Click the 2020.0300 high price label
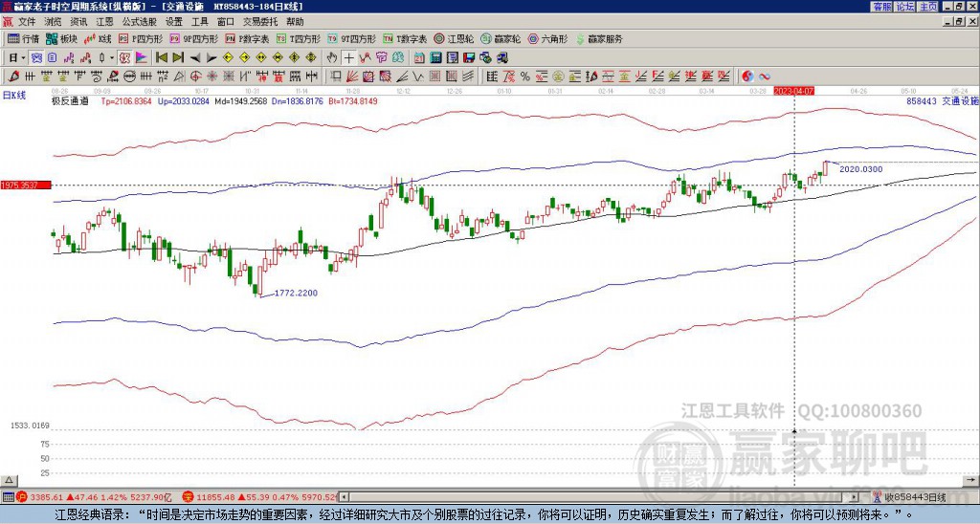The width and height of the screenshot is (980, 524). click(861, 169)
